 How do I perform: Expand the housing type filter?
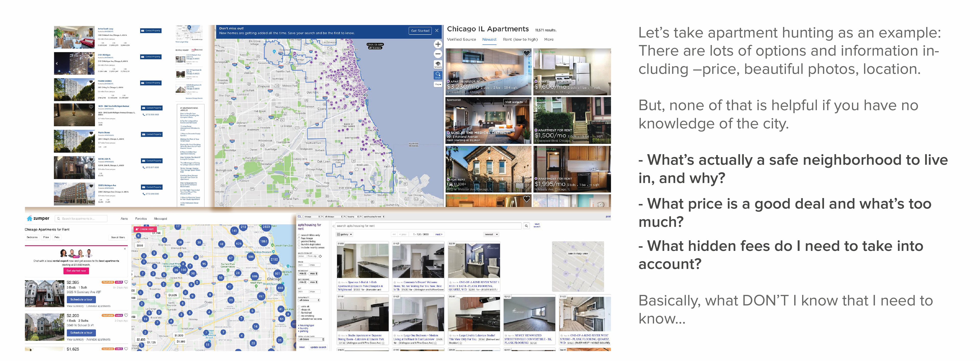(307, 325)
